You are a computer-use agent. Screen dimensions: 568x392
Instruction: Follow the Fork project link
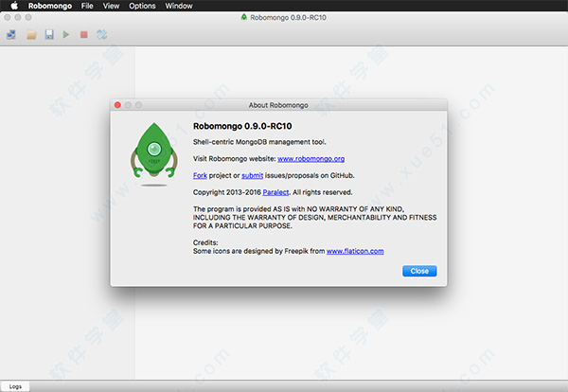200,175
